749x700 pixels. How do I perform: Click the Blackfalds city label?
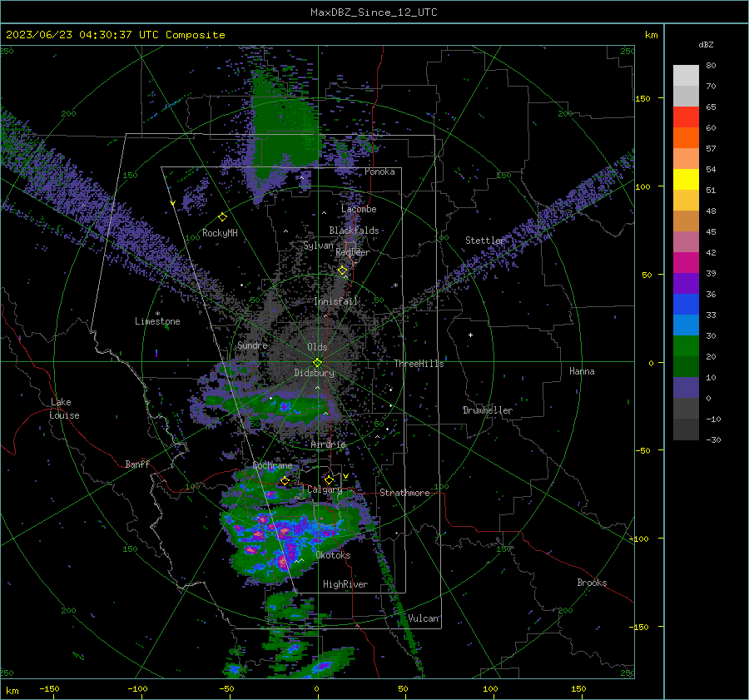tap(354, 231)
